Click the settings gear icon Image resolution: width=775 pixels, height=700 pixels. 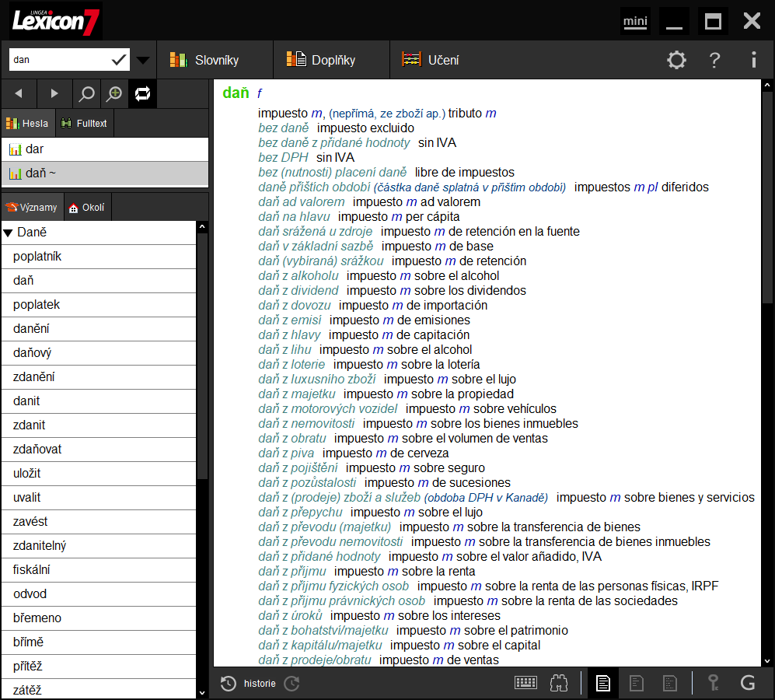[x=676, y=60]
